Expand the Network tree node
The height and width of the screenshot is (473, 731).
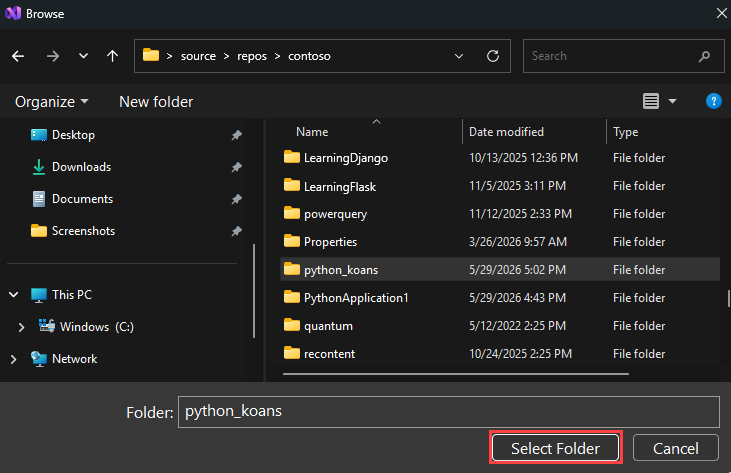[x=14, y=359]
